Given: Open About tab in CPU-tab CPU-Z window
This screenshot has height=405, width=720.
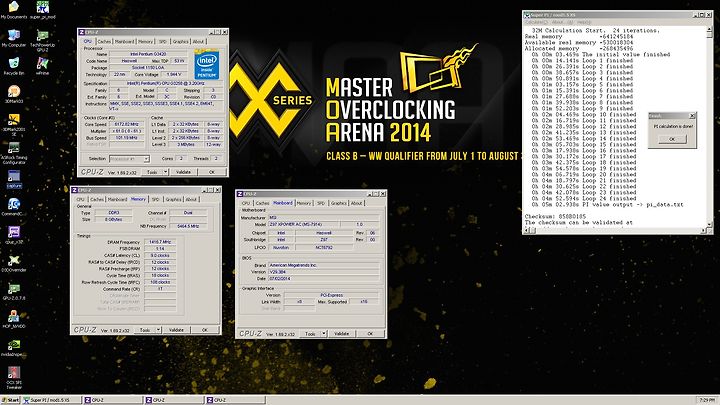Looking at the screenshot, I should pyautogui.click(x=198, y=41).
